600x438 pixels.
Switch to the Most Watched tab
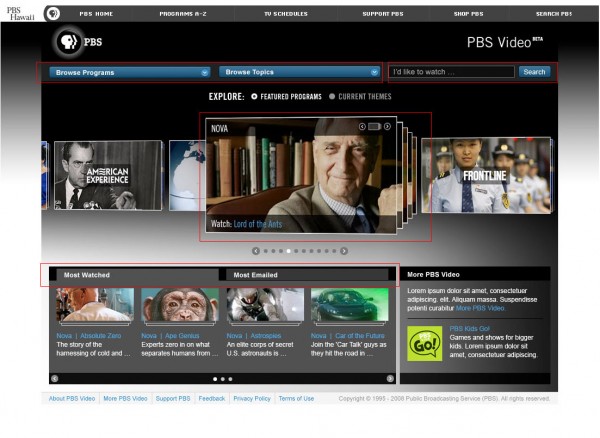(137, 275)
